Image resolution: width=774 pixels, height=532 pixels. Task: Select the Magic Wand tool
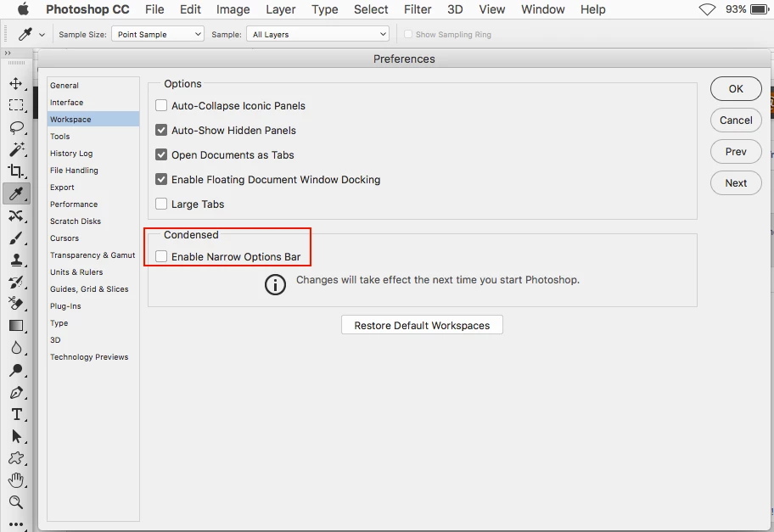tap(16, 149)
